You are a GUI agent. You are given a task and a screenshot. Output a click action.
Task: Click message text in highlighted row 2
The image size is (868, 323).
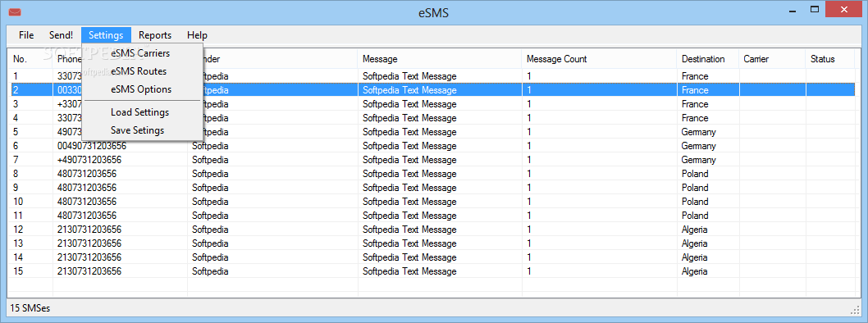click(409, 90)
